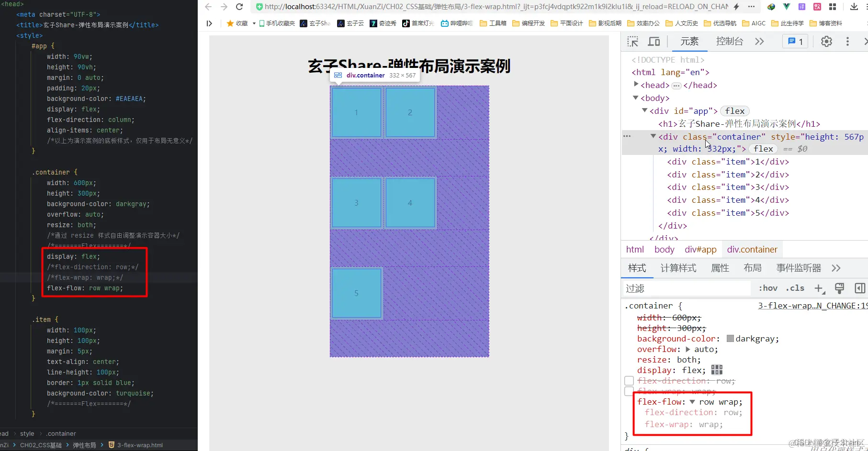Enable the flex-direction: row checkbox
868x451 pixels.
tap(629, 381)
